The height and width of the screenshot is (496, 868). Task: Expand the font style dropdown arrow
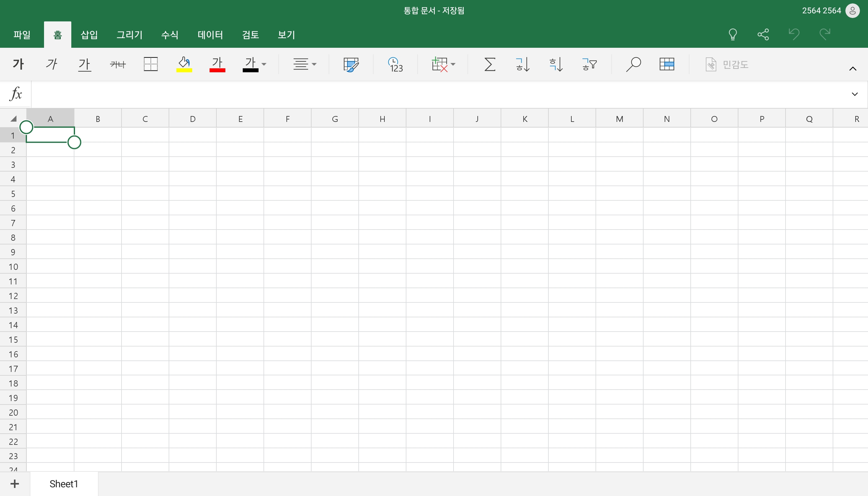tap(264, 64)
